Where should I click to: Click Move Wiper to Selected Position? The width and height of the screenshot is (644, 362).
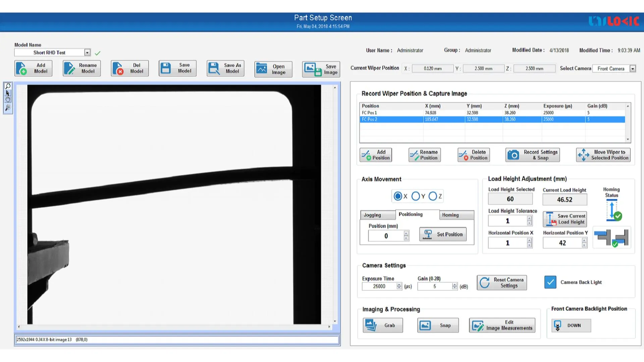pos(603,155)
